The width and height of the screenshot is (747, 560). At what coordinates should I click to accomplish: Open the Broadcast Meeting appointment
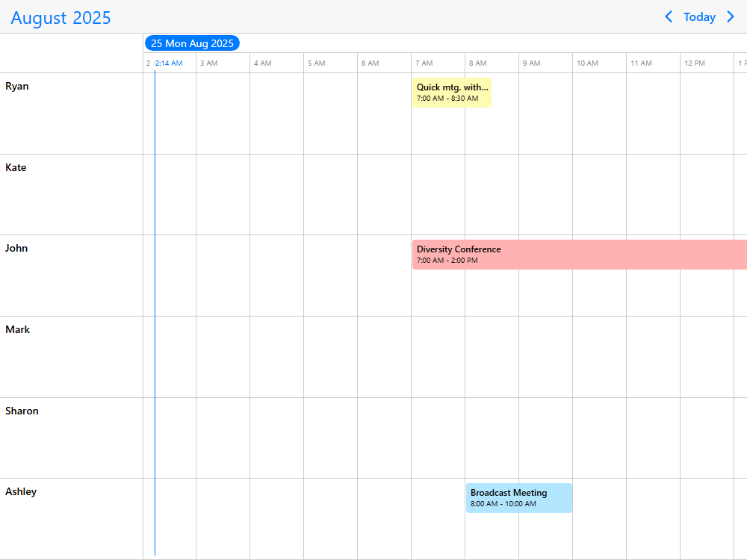(x=519, y=498)
